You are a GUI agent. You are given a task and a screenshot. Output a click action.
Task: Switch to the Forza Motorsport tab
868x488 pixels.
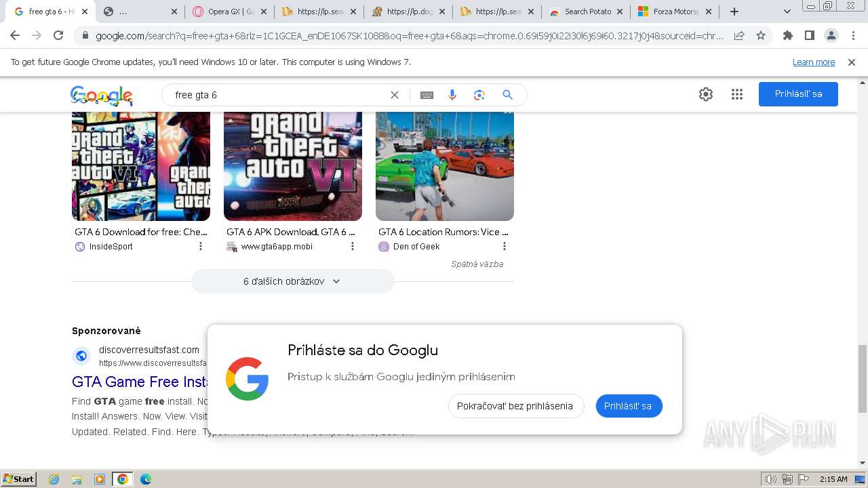click(x=675, y=12)
